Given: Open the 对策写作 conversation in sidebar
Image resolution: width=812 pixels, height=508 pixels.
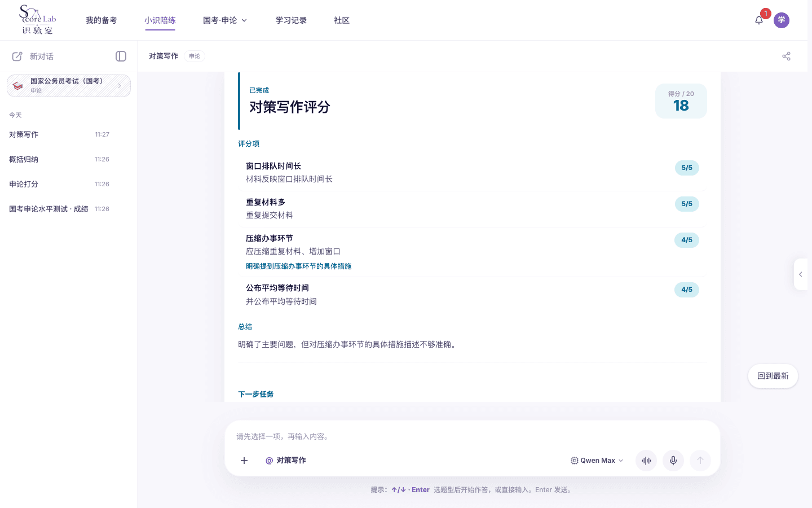Looking at the screenshot, I should pos(59,134).
